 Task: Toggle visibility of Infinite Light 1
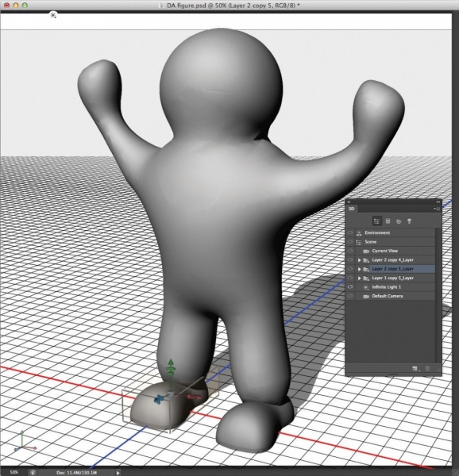point(350,287)
